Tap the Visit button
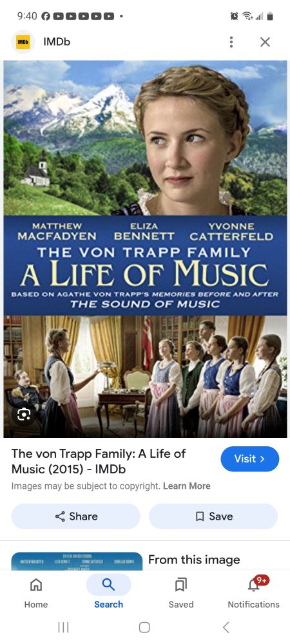The image size is (290, 644). point(250,459)
